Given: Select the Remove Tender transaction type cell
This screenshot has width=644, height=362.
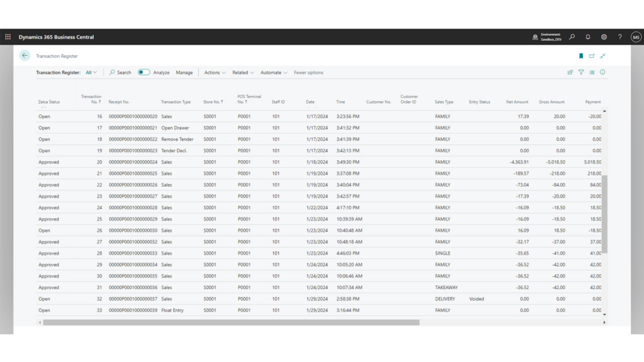Looking at the screenshot, I should pyautogui.click(x=177, y=140).
